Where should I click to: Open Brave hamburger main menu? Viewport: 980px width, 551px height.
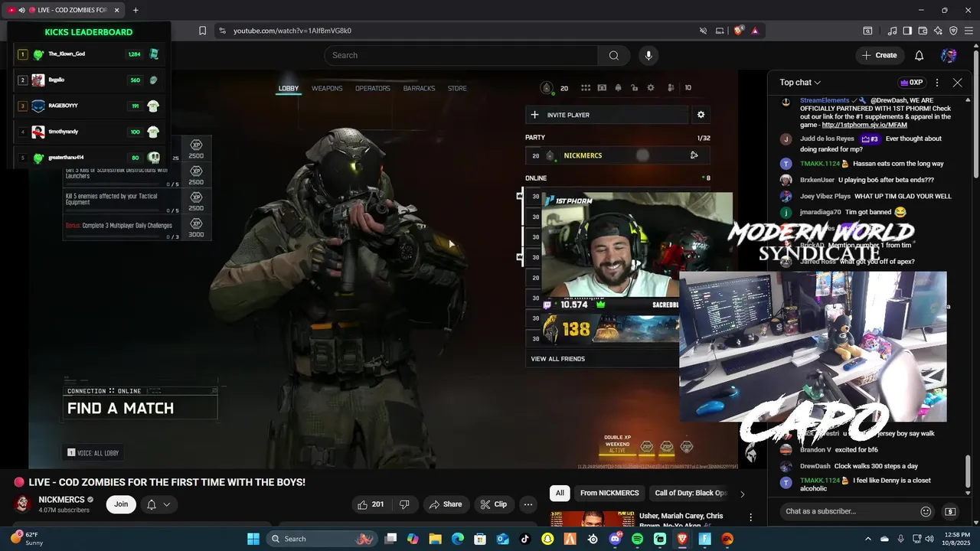(969, 31)
